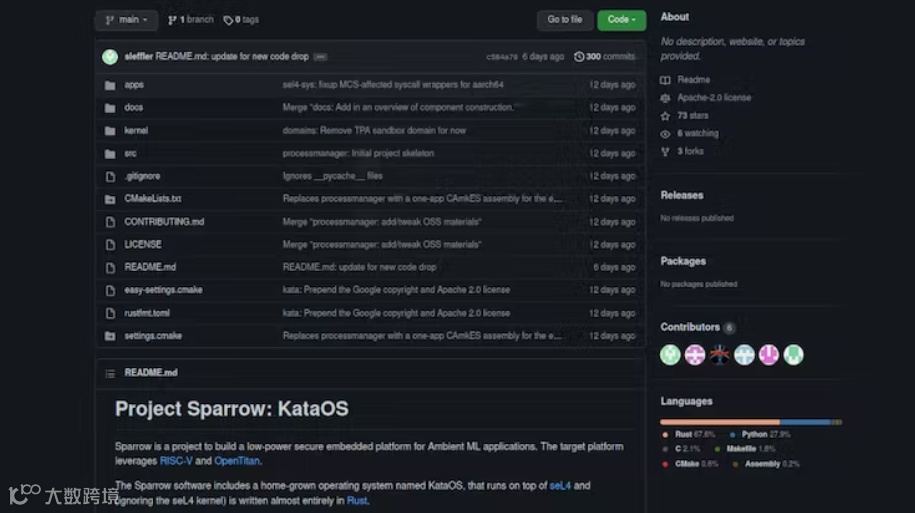Viewport: 915px width, 513px height.
Task: Open the docs folder
Action: coord(134,107)
